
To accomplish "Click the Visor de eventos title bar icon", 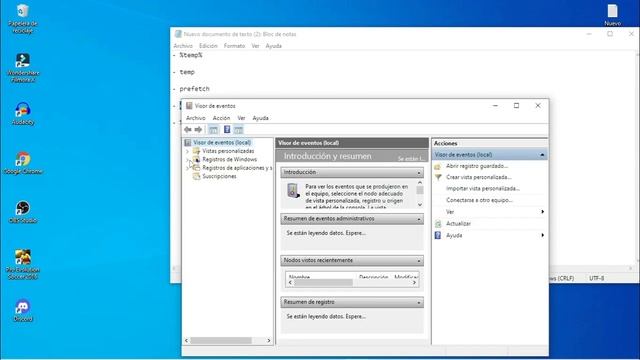I will coord(189,106).
